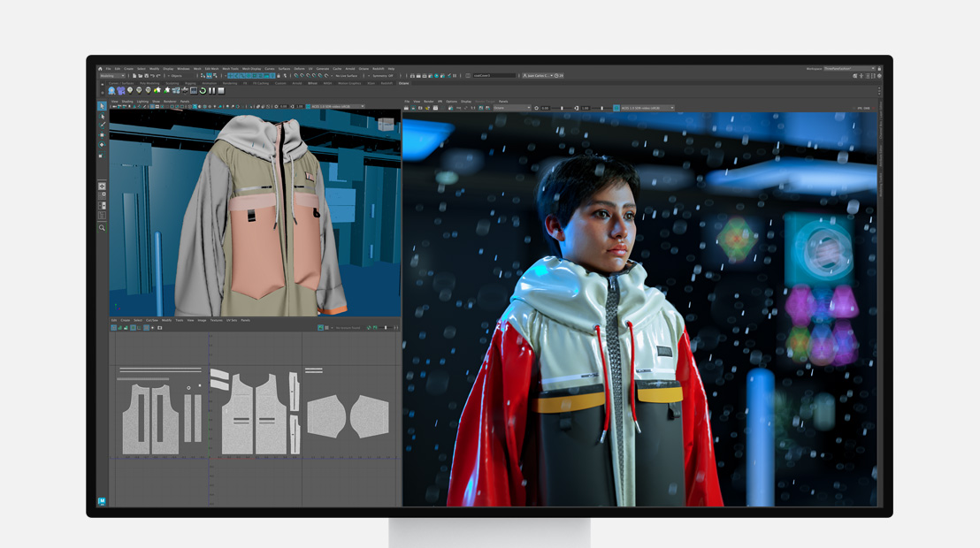Switch to the Rendering shelf tab
Viewport: 980px width, 548px height.
point(229,83)
